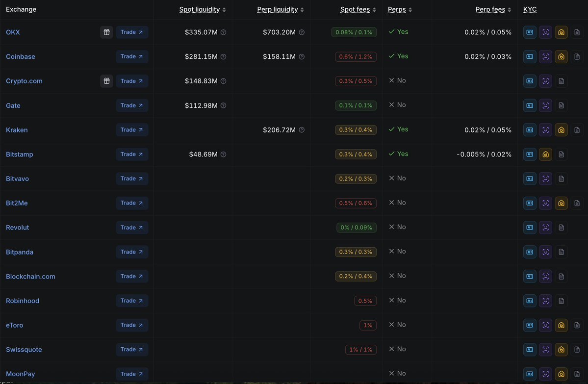Viewport: 588px width, 384px height.
Task: Click the Exchange column header
Action: pyautogui.click(x=21, y=9)
